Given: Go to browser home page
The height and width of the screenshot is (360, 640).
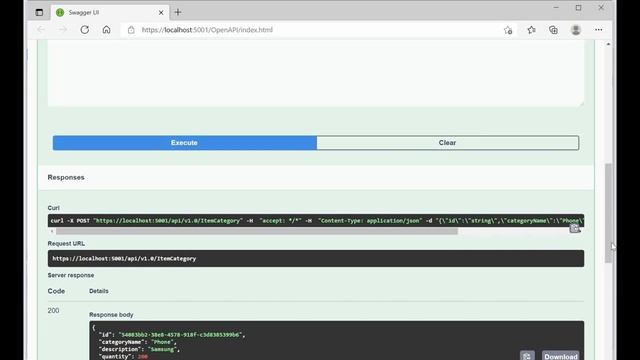Looking at the screenshot, I should click(106, 30).
